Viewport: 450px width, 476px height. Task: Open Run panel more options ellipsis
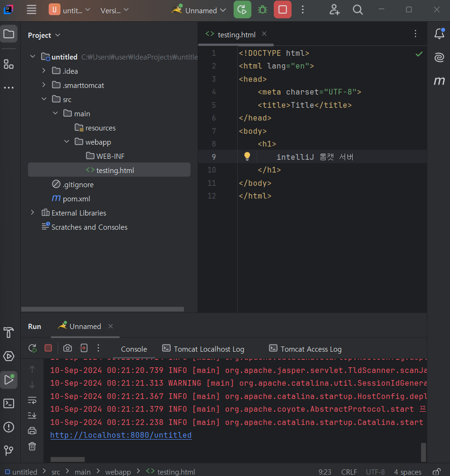(98, 348)
